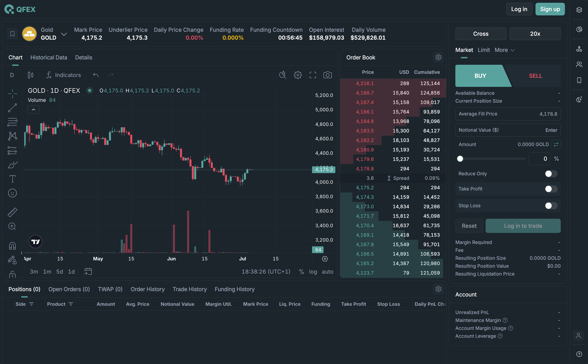This screenshot has width=588, height=364.
Task: Open the Fibonacci retracement tools
Action: pos(12,122)
